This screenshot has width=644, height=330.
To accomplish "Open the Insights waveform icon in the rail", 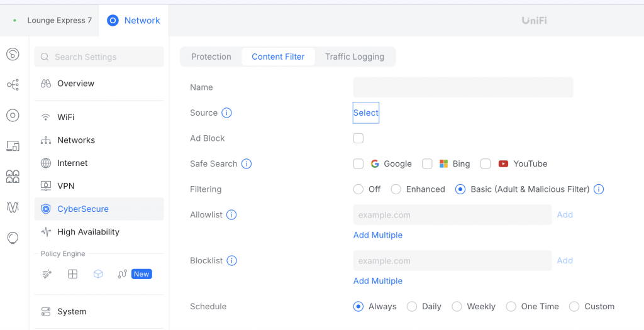I will pyautogui.click(x=13, y=207).
